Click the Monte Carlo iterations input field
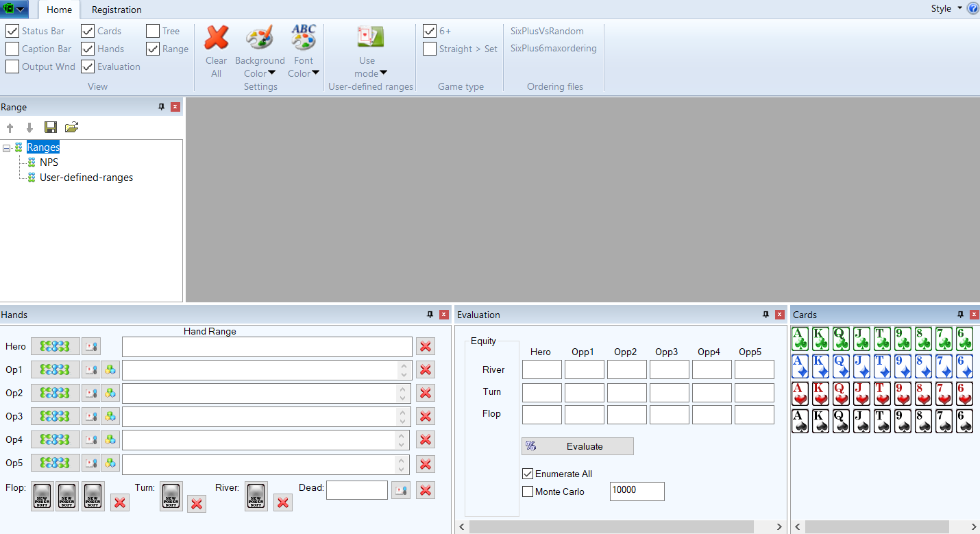The image size is (980, 534). [637, 491]
